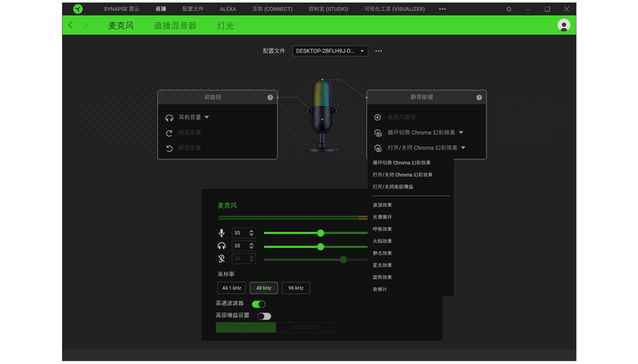Choose 循环切换 Chroma 幻彩效果 from list
This screenshot has height=364, width=638.
coord(402,163)
